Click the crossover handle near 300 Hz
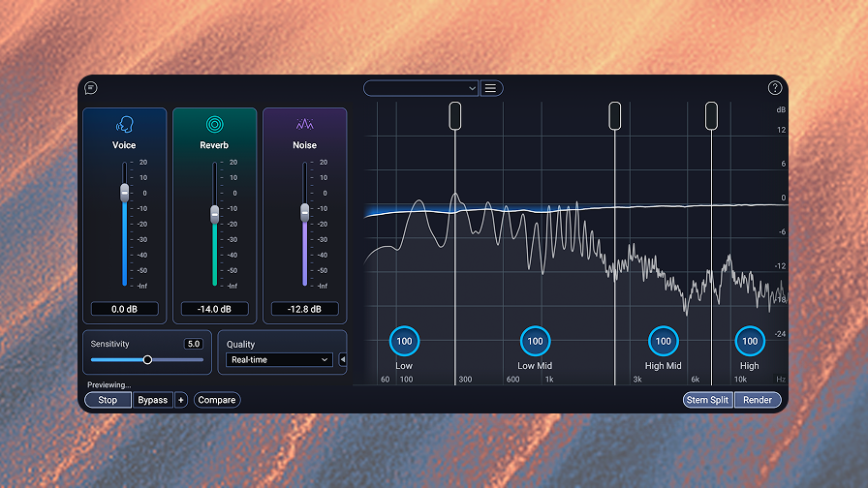This screenshot has height=488, width=868. tap(455, 115)
